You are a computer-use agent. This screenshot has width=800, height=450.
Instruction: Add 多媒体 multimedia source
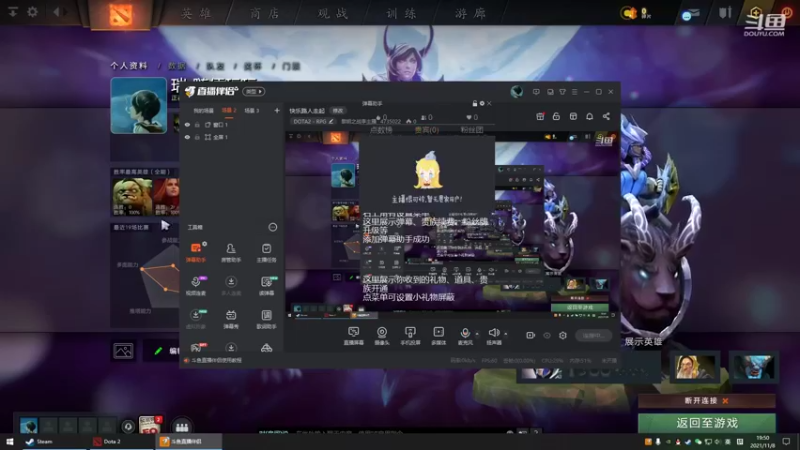[438, 336]
